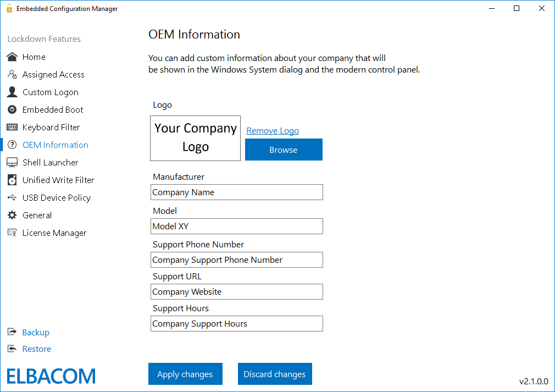Select the General gear icon

pyautogui.click(x=12, y=215)
